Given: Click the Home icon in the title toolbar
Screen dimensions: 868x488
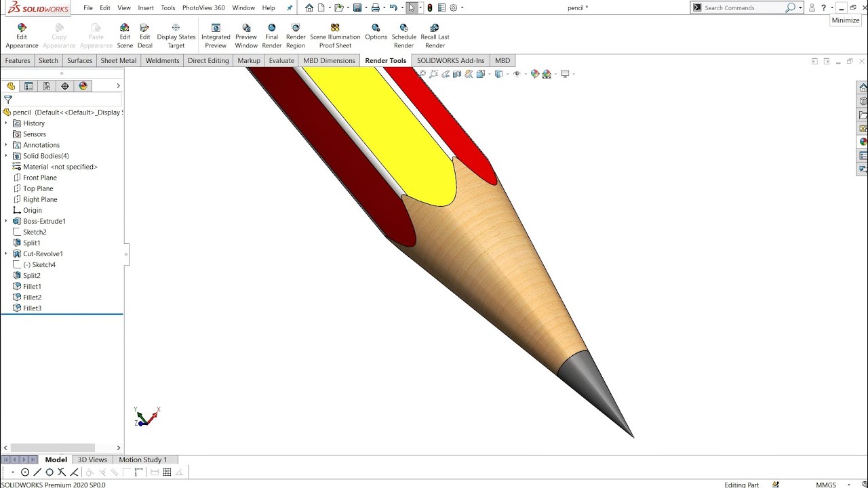Looking at the screenshot, I should [x=309, y=8].
